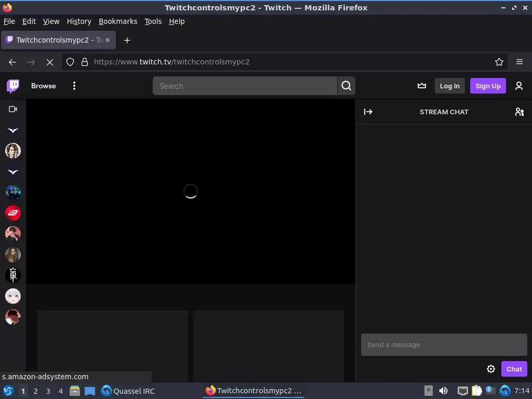
Task: Open the chat community users list
Action: click(519, 112)
